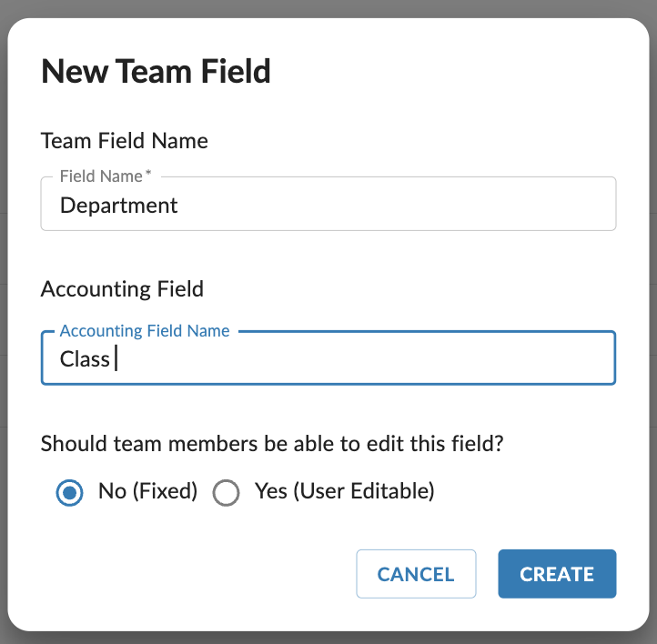Viewport: 657px width, 644px height.
Task: Cancel the new team field dialog
Action: point(416,574)
